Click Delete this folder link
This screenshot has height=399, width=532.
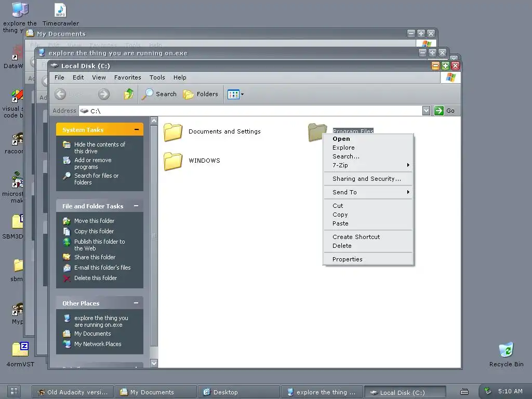96,278
